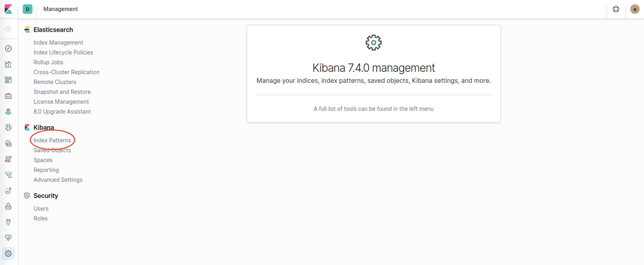The image size is (644, 265).
Task: Open Advanced Settings link
Action: tap(58, 180)
